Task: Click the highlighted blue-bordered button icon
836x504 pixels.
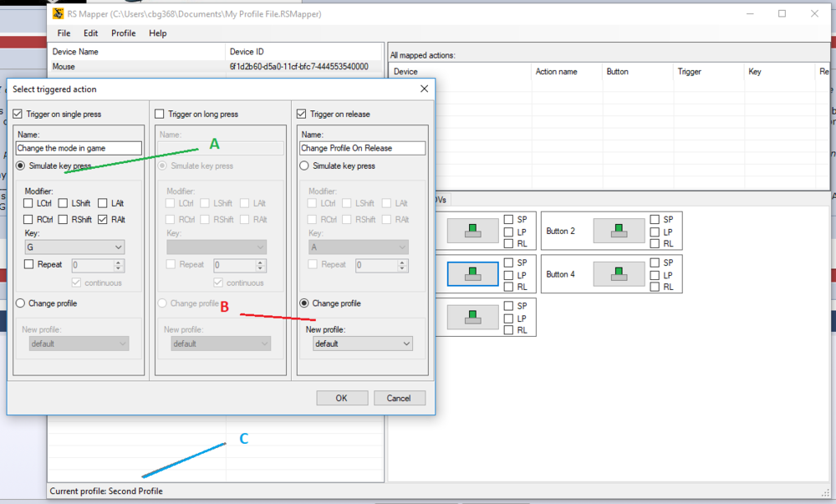Action: pos(473,274)
